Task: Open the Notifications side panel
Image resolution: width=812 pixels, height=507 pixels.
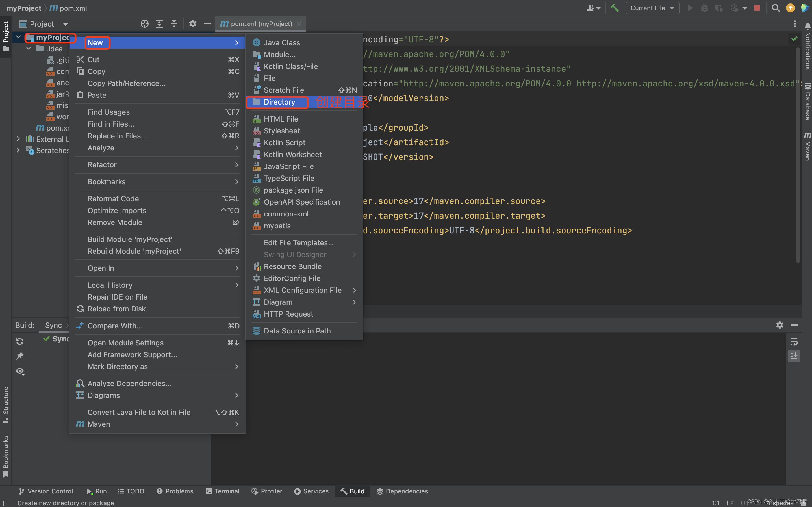Action: pyautogui.click(x=807, y=46)
